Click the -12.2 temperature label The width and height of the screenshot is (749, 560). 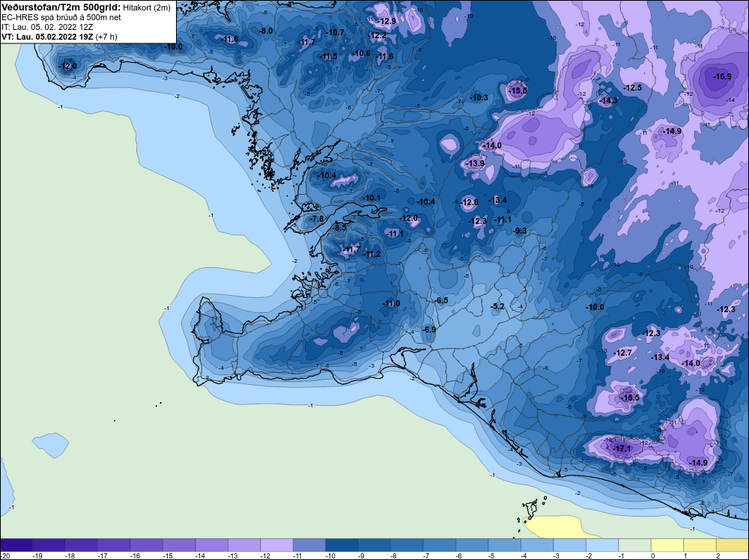point(377,35)
